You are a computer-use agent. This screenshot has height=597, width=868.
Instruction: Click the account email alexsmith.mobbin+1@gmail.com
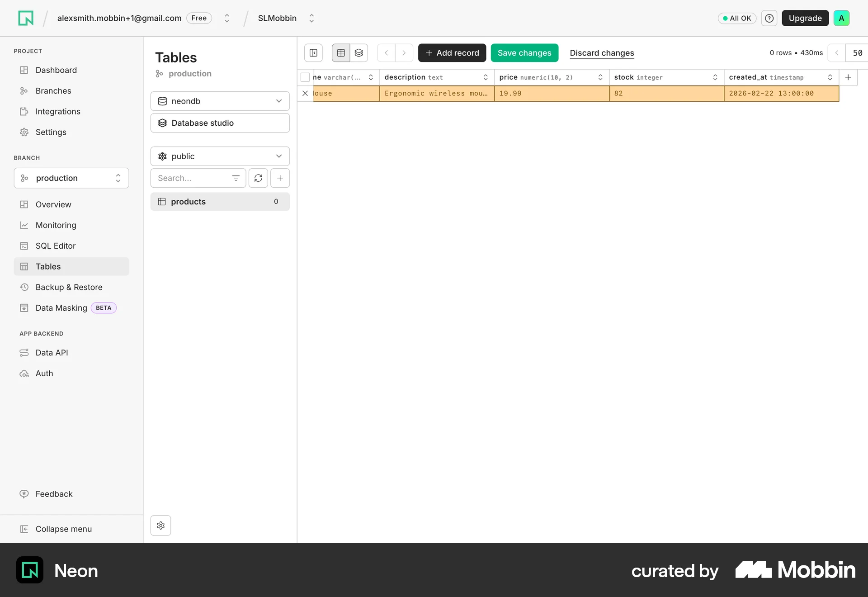(x=119, y=18)
